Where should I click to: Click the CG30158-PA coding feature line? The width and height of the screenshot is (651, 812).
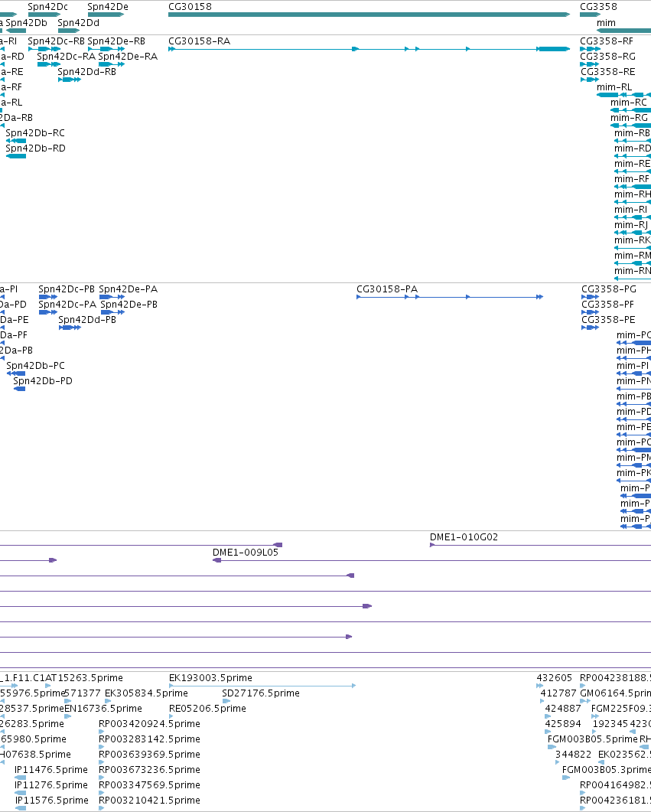[x=450, y=297]
